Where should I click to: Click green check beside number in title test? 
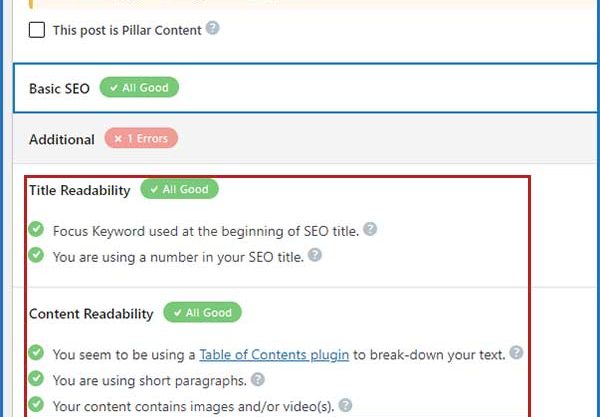pos(36,255)
